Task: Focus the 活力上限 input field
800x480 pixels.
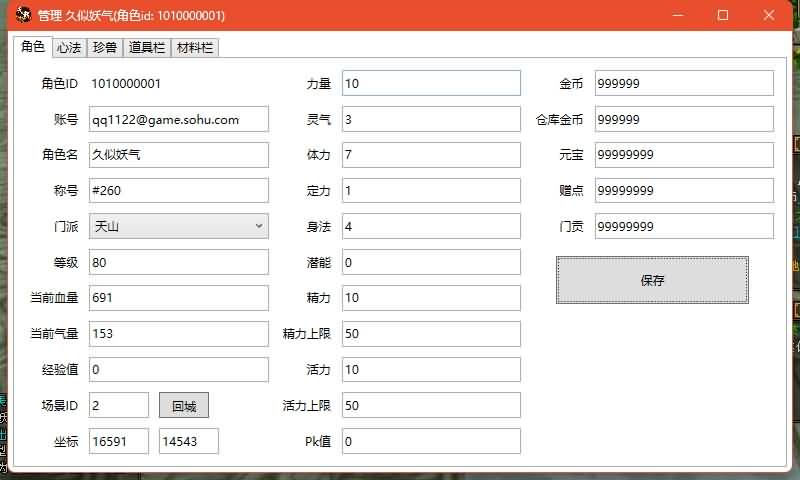Action: [431, 406]
